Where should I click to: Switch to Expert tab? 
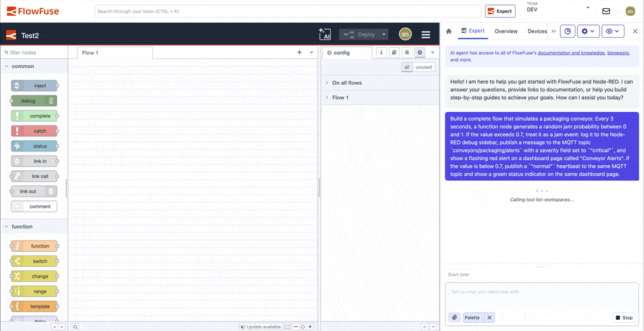473,31
